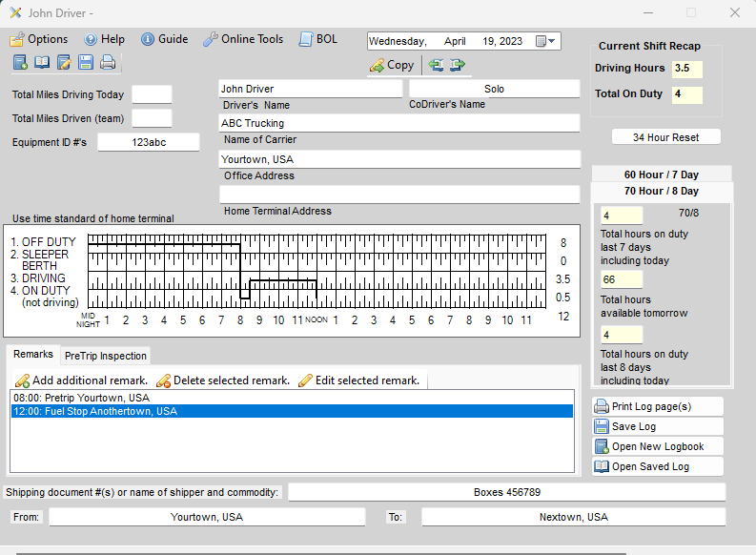
Task: Click the floppy disk save toolbar icon
Action: (x=86, y=62)
